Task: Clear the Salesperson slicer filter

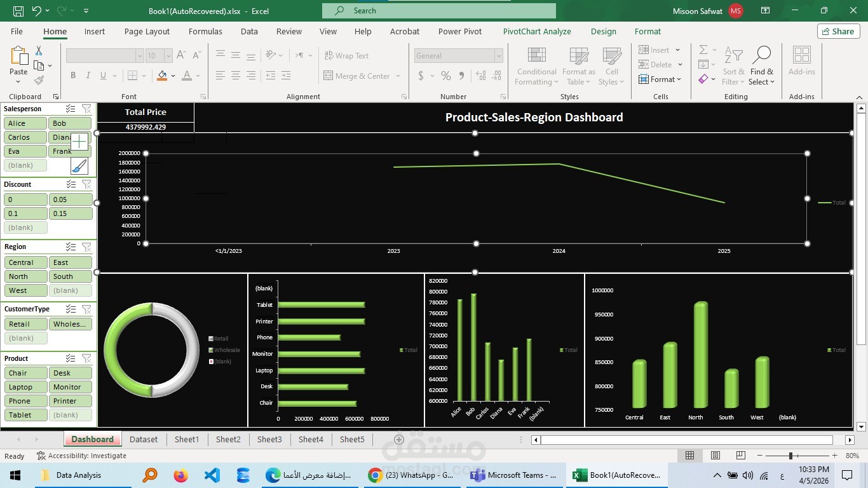Action: click(x=87, y=109)
